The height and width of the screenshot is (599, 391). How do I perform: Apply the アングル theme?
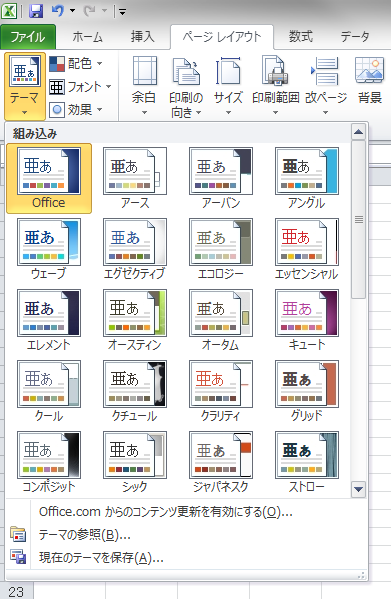(x=307, y=178)
